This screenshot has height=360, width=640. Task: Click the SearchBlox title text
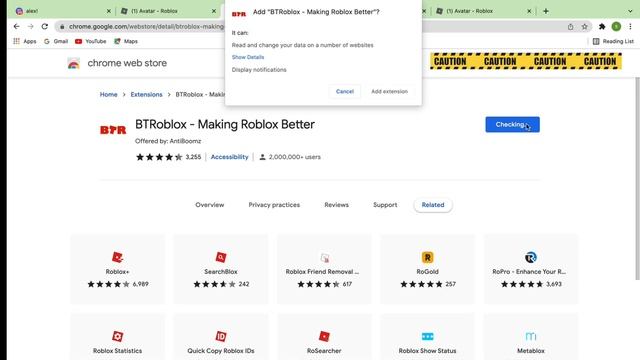(221, 271)
